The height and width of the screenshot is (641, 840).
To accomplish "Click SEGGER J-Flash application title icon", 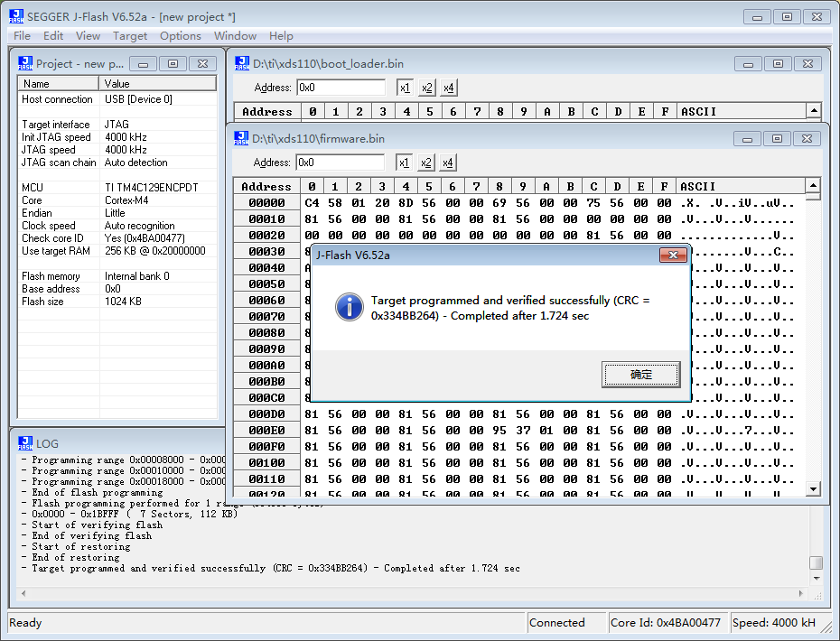I will click(16, 16).
